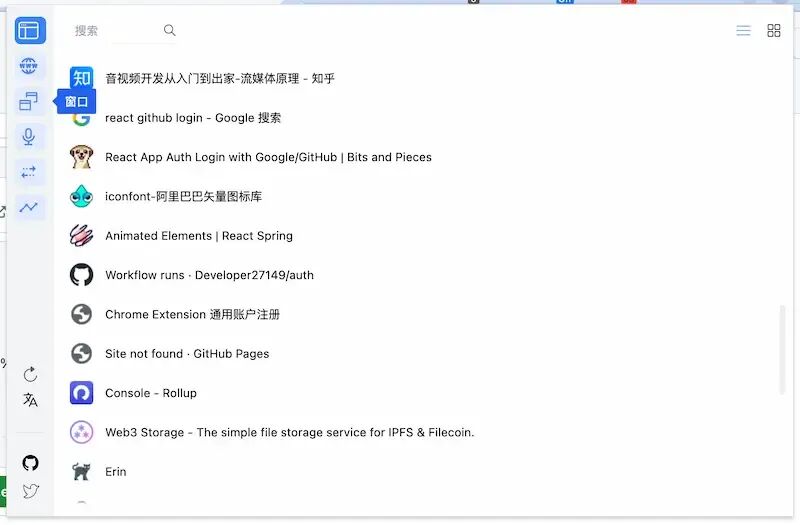800x525 pixels.
Task: Click the GitHub favicon for Workflow runs
Action: pyautogui.click(x=82, y=274)
